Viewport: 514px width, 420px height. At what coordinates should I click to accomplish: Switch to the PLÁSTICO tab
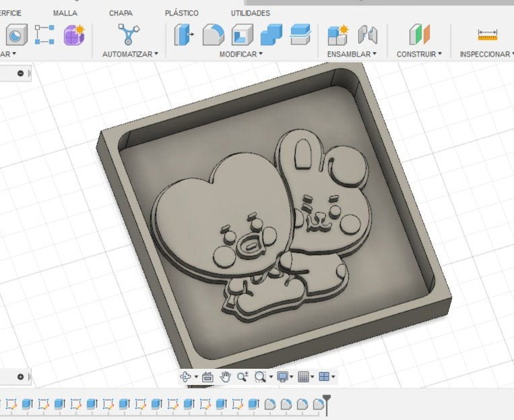pos(182,13)
